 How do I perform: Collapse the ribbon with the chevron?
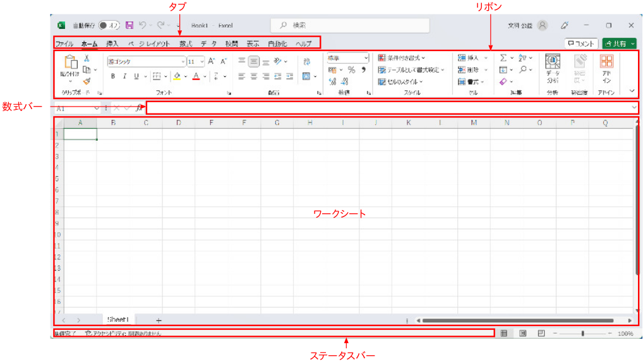pos(632,91)
